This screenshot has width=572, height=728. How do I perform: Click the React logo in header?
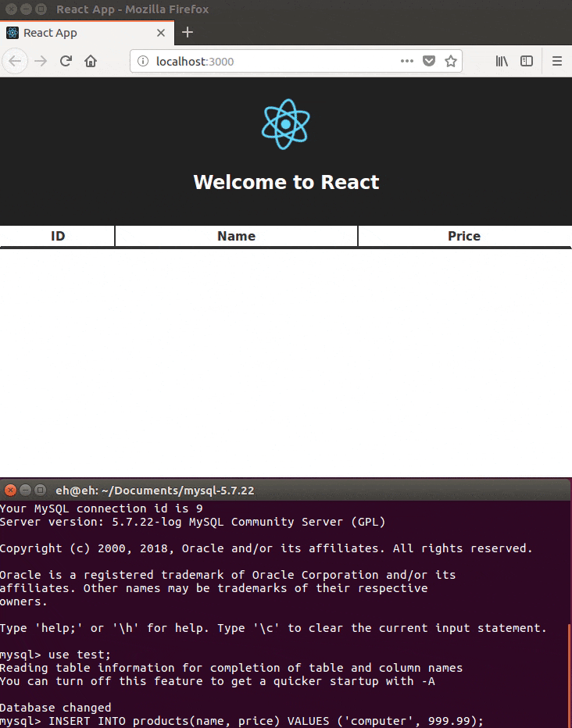(x=285, y=124)
